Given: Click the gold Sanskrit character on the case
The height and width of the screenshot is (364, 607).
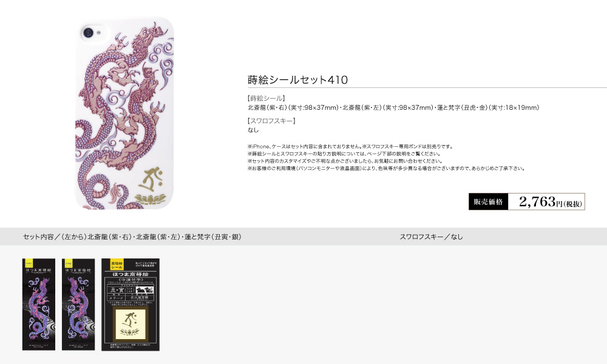Looking at the screenshot, I should point(151,180).
